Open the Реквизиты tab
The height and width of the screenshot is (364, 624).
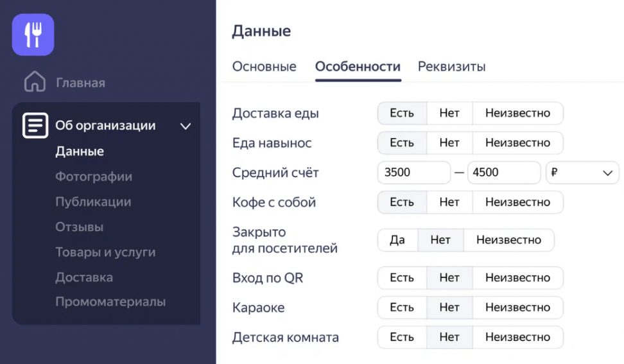pos(451,67)
